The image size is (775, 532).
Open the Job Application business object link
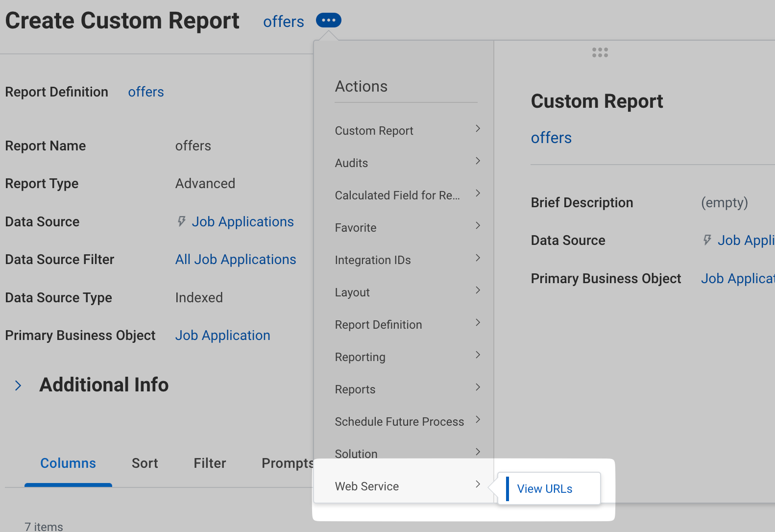pyautogui.click(x=222, y=336)
